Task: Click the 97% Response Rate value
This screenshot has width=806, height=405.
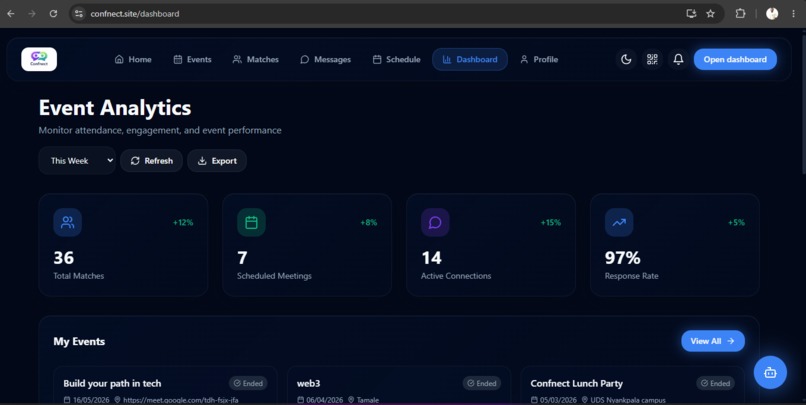Action: tap(622, 257)
